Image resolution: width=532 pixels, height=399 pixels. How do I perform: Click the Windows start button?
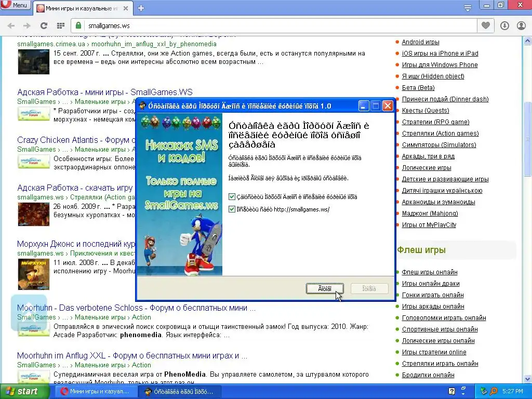(x=24, y=392)
